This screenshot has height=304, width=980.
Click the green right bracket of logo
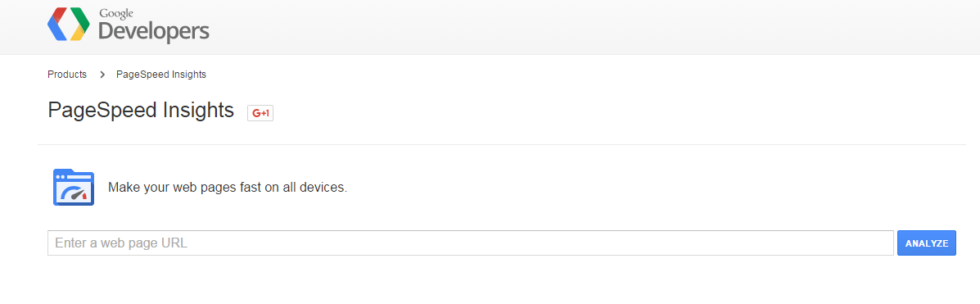[x=80, y=21]
